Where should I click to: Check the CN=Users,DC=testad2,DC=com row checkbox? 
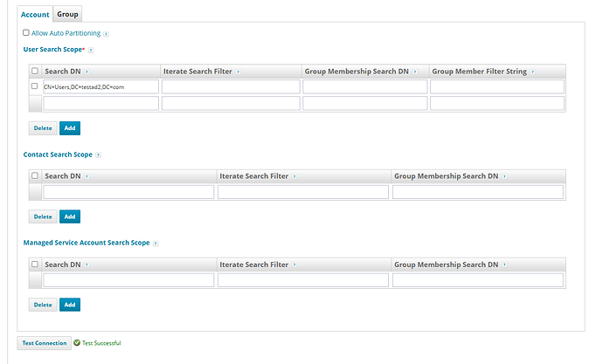pos(35,86)
